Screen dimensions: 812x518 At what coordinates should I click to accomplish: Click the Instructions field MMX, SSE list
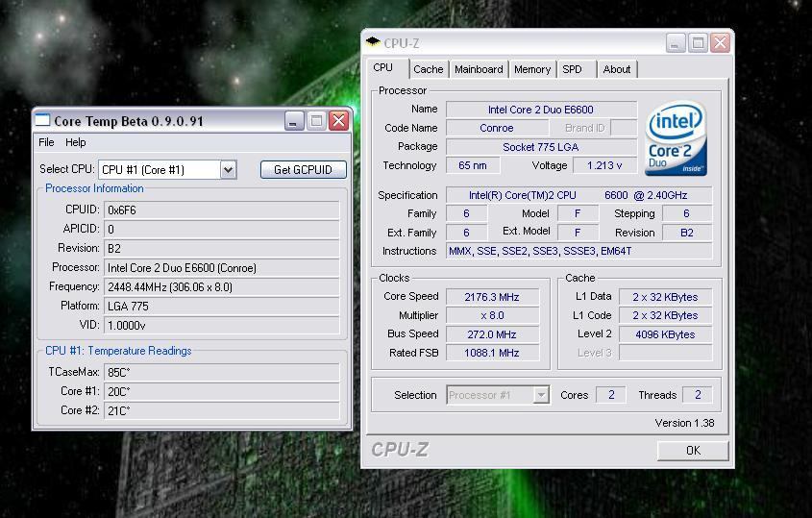[x=578, y=251]
